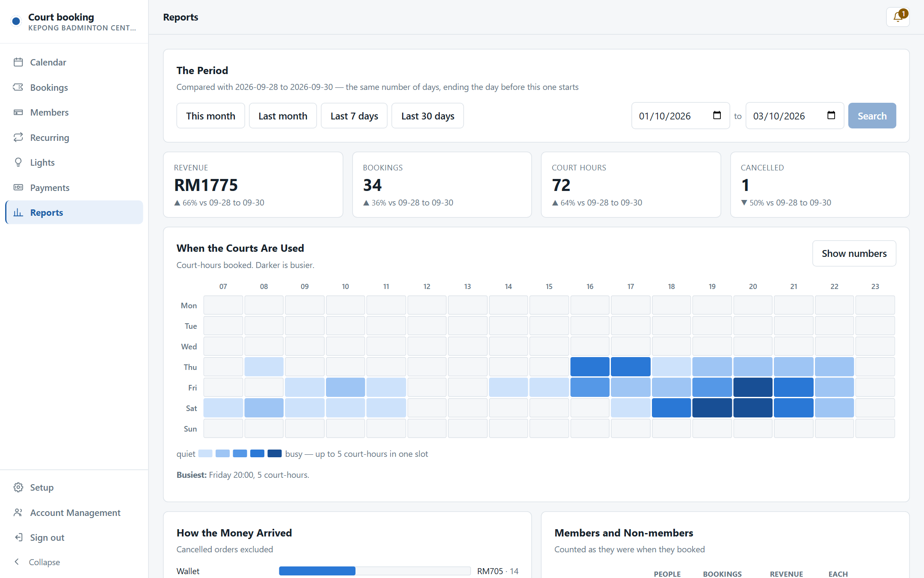Click the Cancelled 1 stat card
Screen dimensions: 924x578
tap(820, 185)
